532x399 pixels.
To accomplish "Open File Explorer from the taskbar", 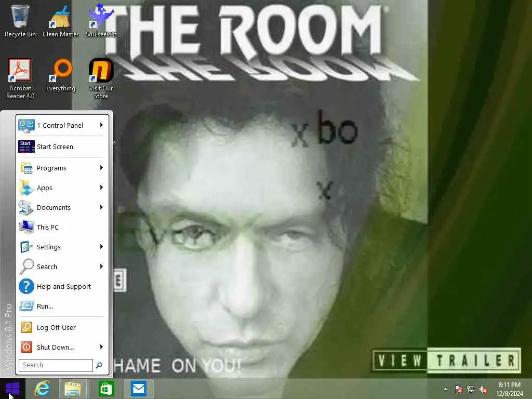I will click(73, 389).
